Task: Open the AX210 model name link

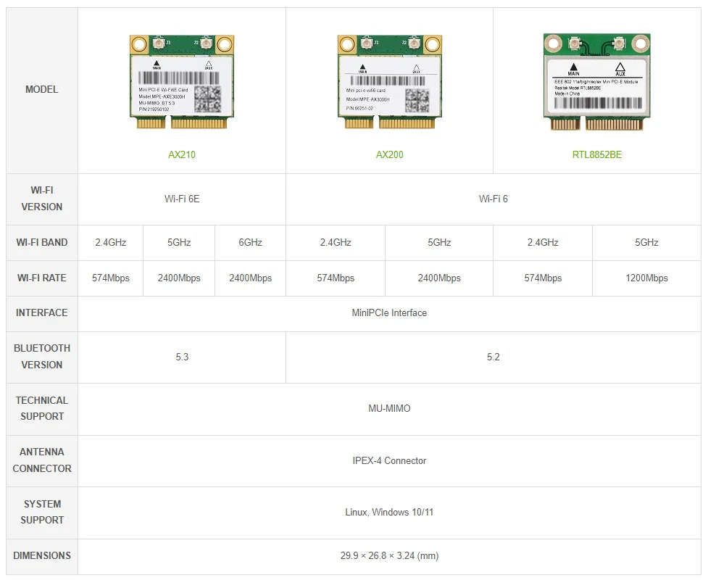Action: (x=182, y=154)
